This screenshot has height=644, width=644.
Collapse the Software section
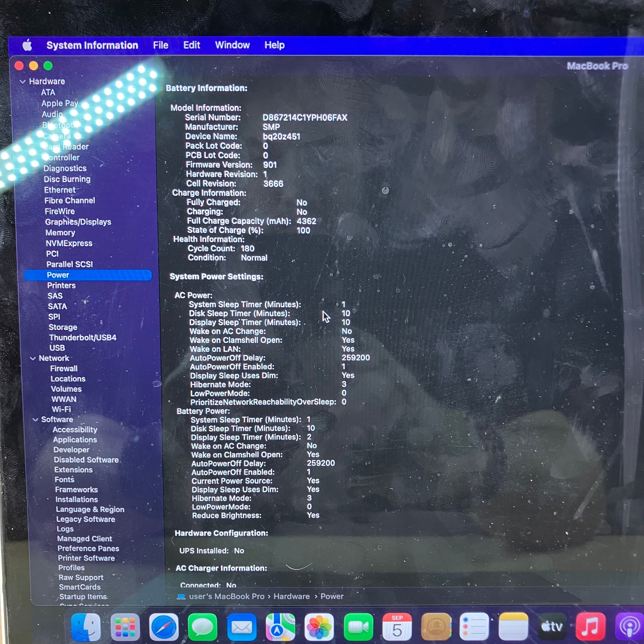click(35, 420)
